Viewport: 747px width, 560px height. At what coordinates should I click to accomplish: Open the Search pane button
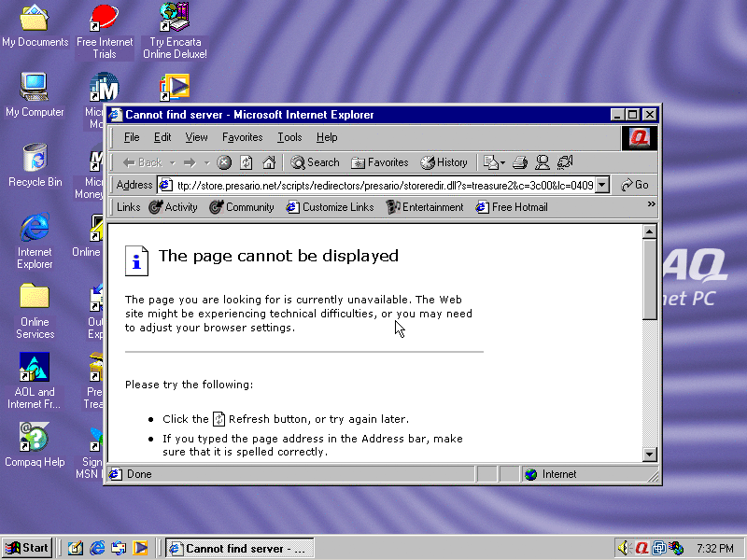pyautogui.click(x=315, y=162)
